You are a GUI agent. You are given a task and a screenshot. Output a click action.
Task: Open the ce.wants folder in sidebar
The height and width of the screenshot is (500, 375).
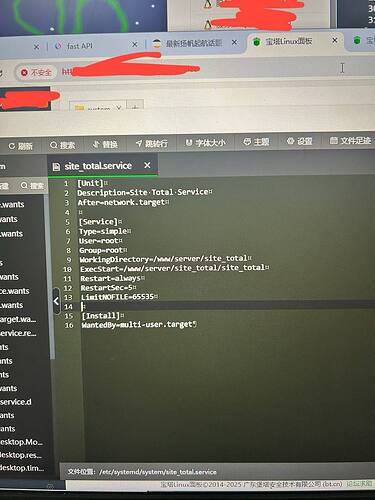(x=15, y=291)
